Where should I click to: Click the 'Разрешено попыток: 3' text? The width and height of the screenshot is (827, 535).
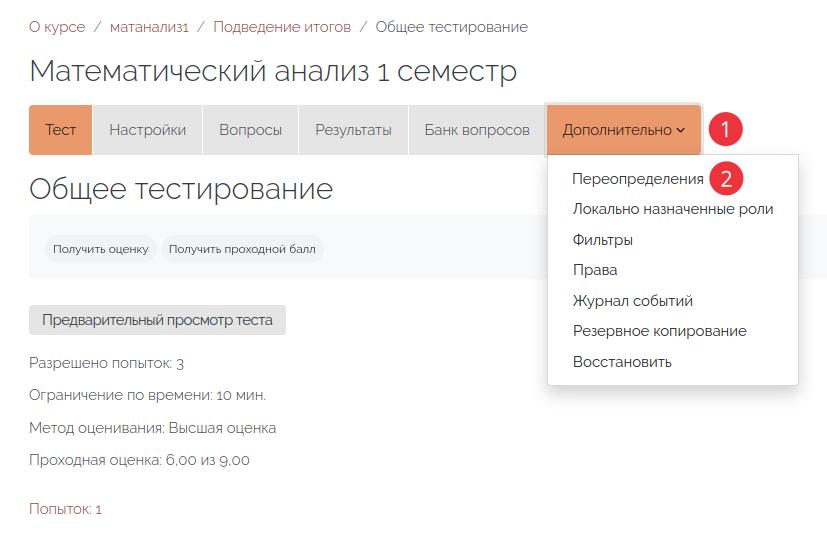107,364
